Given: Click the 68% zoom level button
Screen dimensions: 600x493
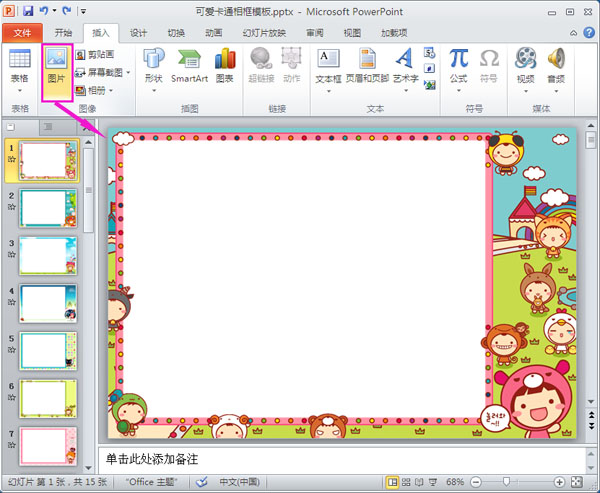Looking at the screenshot, I should tap(455, 482).
